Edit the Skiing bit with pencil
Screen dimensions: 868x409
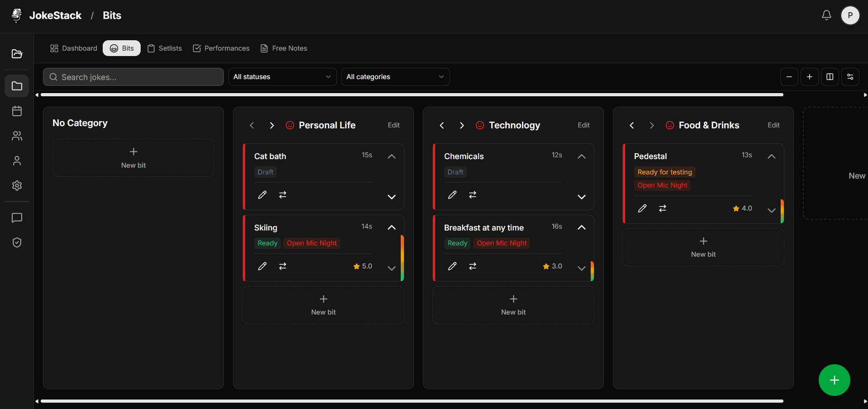262,266
